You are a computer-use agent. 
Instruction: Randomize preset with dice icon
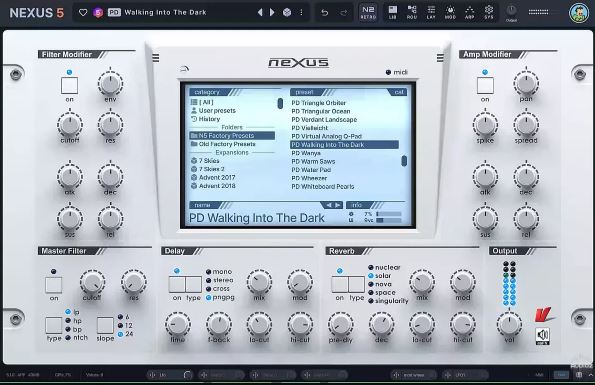[287, 13]
